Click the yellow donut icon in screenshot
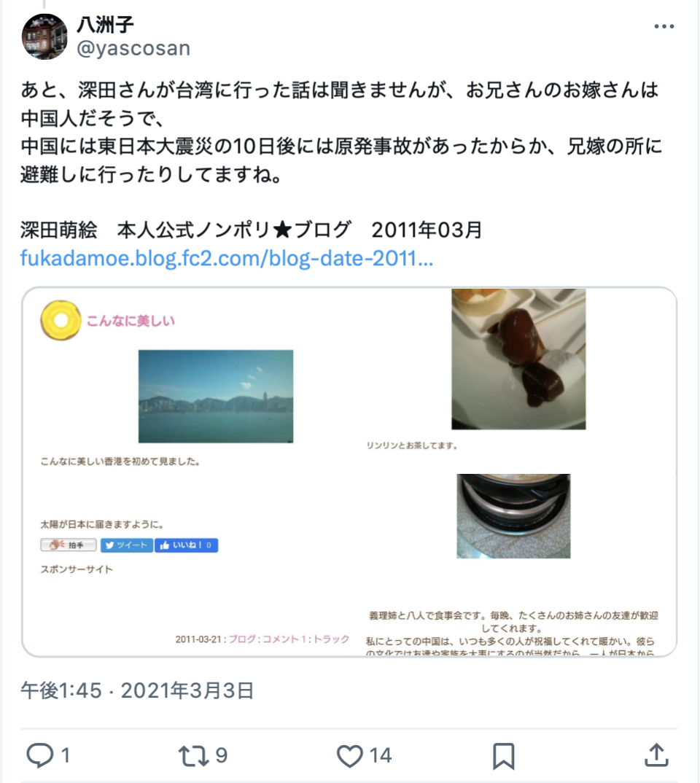This screenshot has height=783, width=700. pos(61,320)
